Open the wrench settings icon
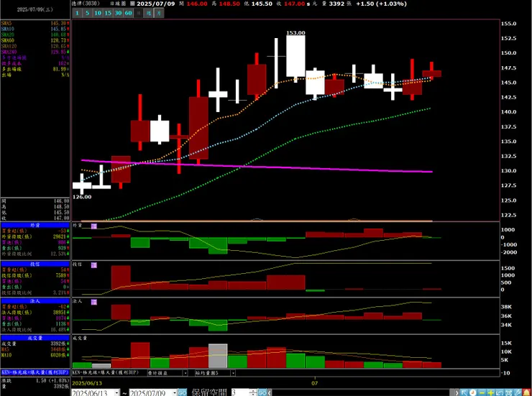Viewport: 532px width, 396px height. click(x=518, y=392)
